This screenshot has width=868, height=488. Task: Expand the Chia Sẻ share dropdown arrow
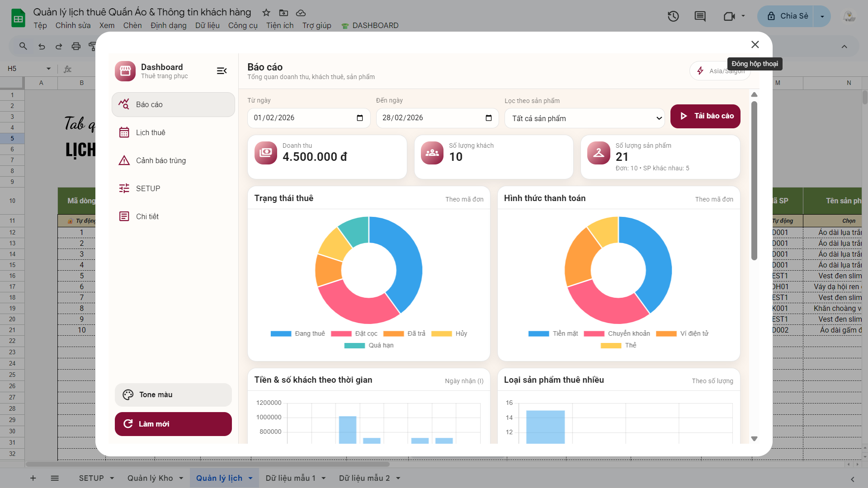click(x=822, y=16)
